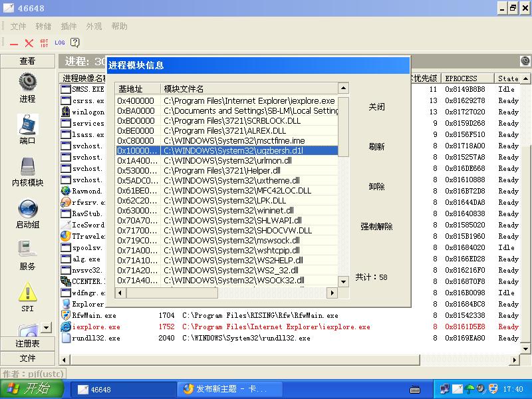Viewport: 532px width, 399px height.
Task: Open the 帮助 menu
Action: tap(119, 26)
